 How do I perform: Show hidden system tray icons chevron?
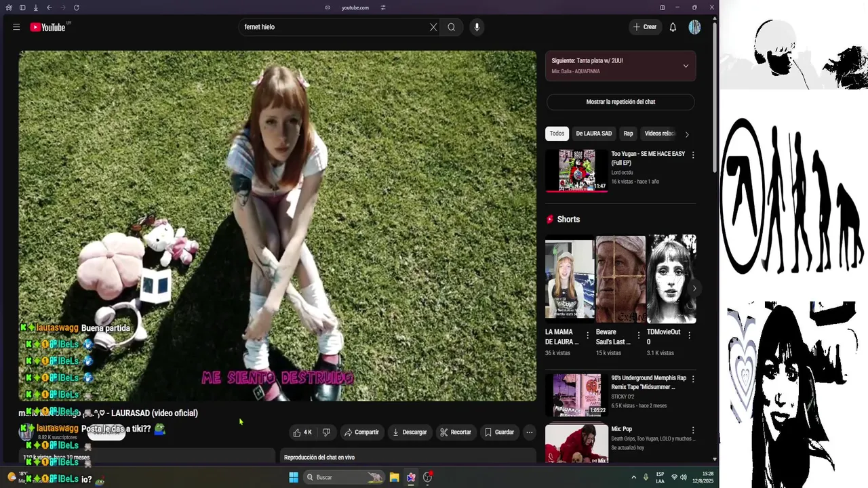[634, 477]
